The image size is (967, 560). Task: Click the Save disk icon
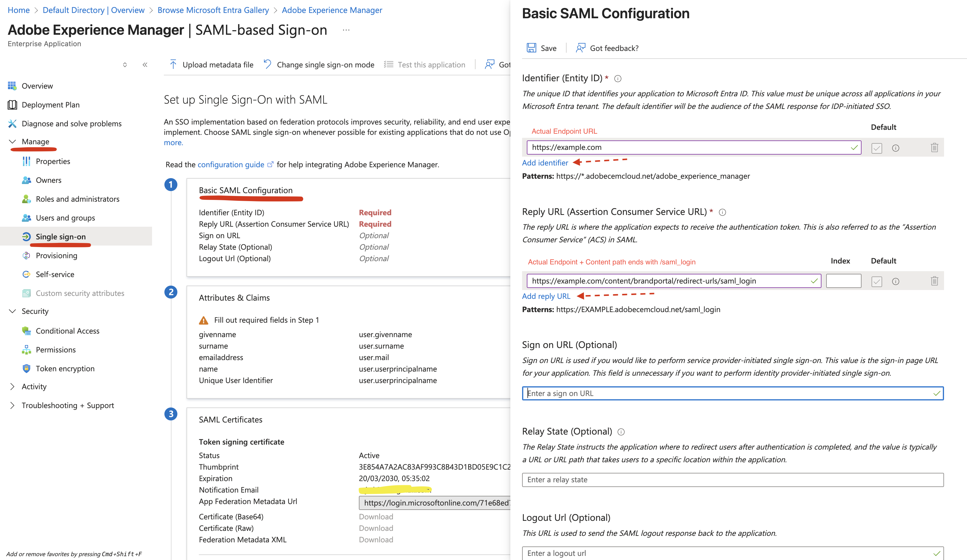(531, 48)
